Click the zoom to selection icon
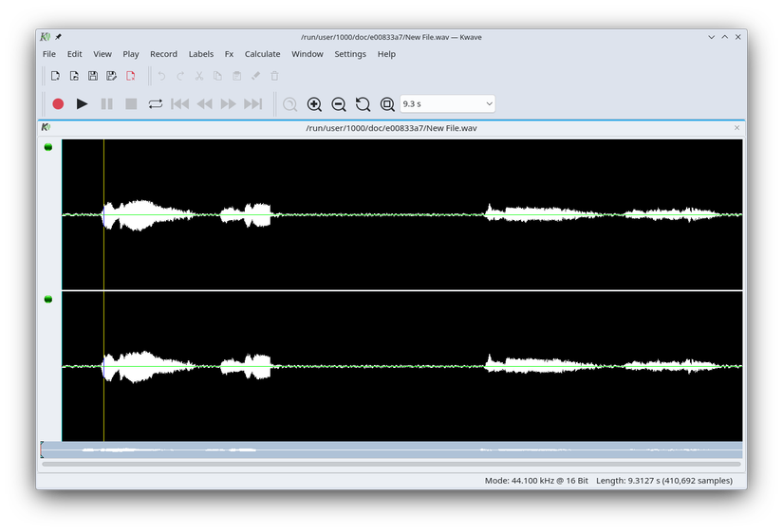This screenshot has height=532, width=783. pos(289,103)
